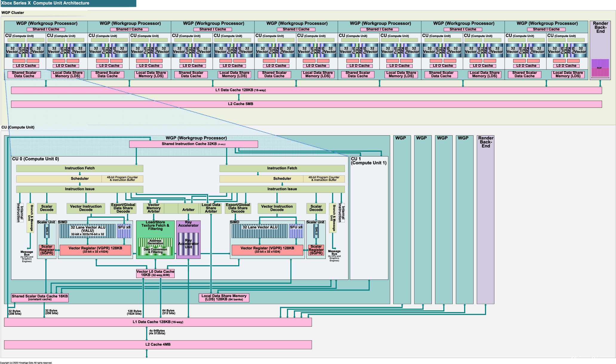Select the left 'SFU x8' block
Screen dimensions: 616x364
pos(124,231)
